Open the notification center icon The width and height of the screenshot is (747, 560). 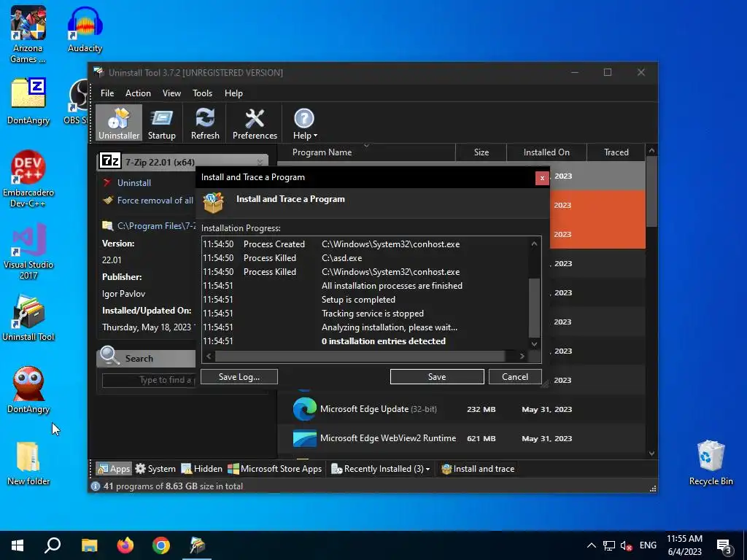click(x=724, y=546)
